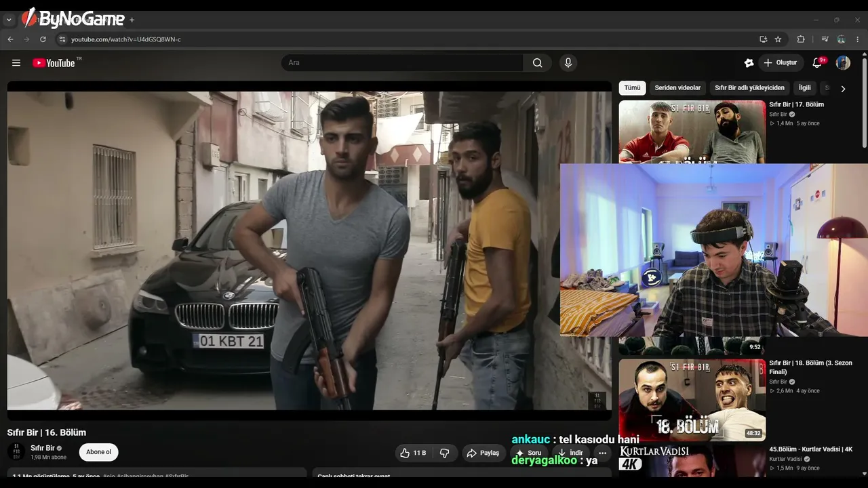This screenshot has height=488, width=868.
Task: Open the notifications bell
Action: (817, 63)
